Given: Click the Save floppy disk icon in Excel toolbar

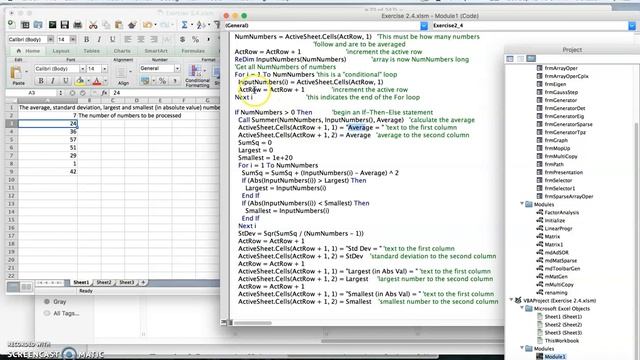Looking at the screenshot, I should (x=64, y=25).
